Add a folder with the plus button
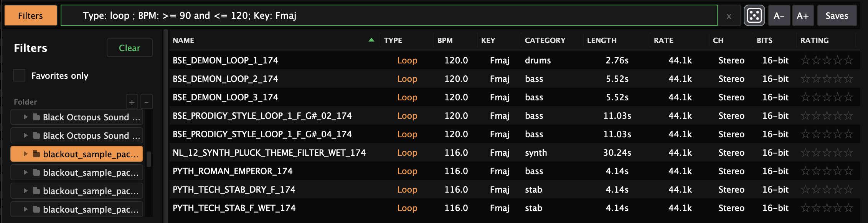This screenshot has height=223, width=868. (x=132, y=102)
